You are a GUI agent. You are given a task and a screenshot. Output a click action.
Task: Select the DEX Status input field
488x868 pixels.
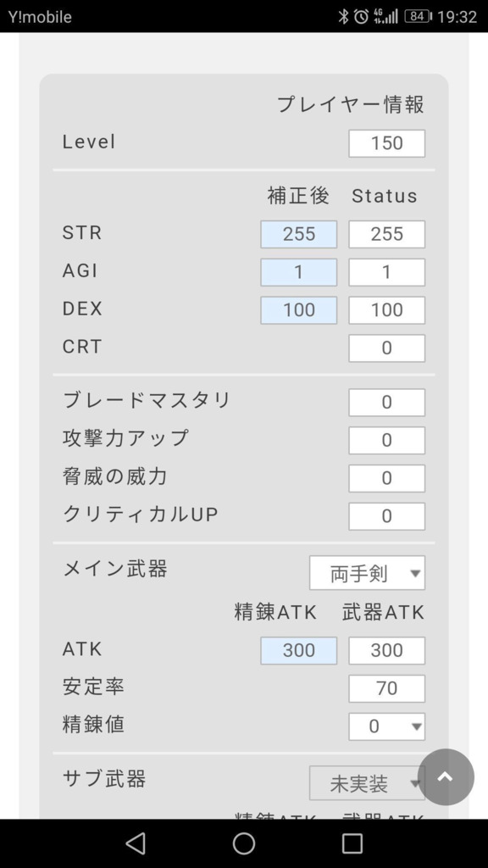(x=386, y=310)
